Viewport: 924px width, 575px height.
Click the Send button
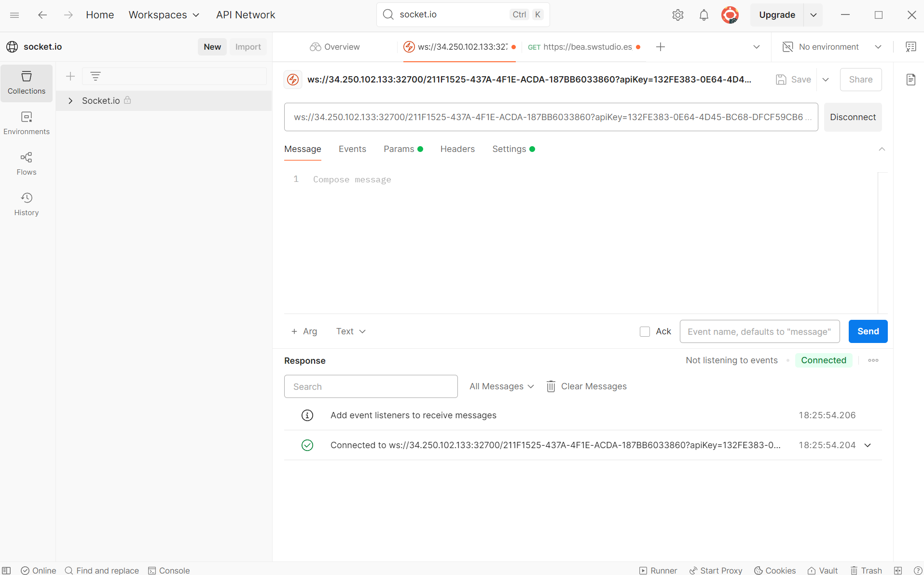868,331
